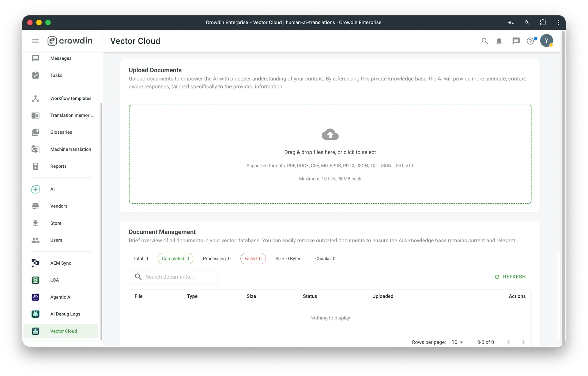The width and height of the screenshot is (588, 376).
Task: Click the hamburger menu icon
Action: tap(36, 41)
